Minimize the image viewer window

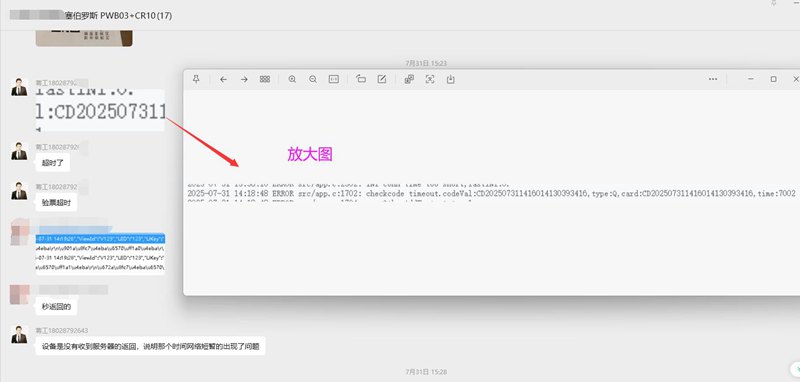coord(751,79)
